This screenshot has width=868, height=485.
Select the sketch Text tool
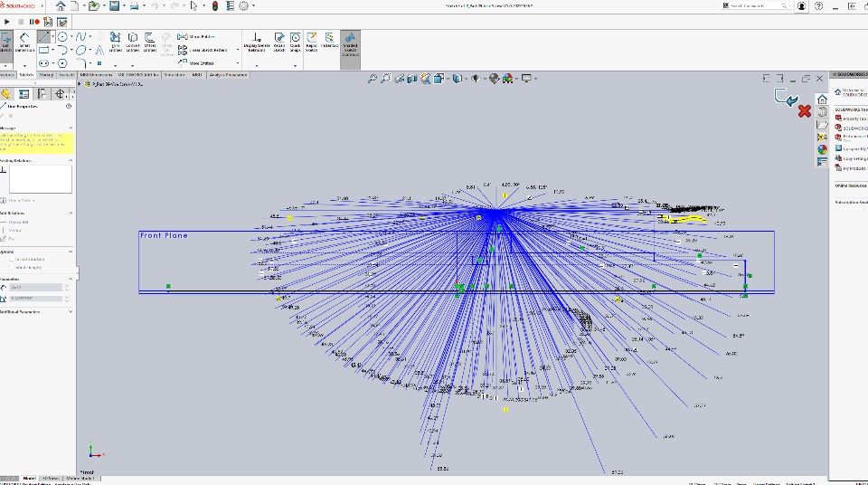(x=99, y=50)
